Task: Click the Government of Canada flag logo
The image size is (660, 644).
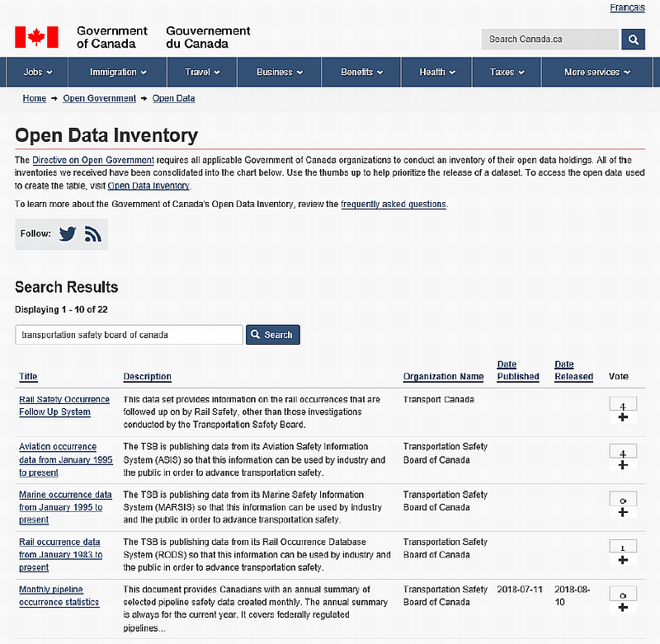Action: click(36, 37)
